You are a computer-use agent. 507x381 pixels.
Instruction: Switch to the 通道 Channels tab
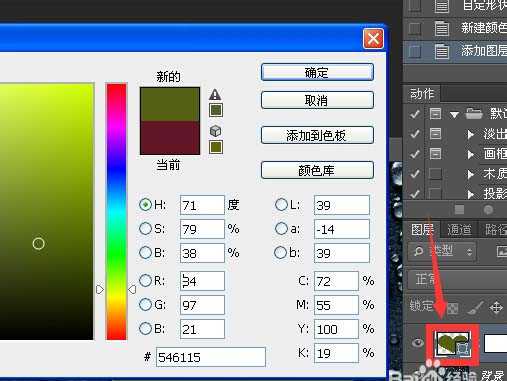click(x=459, y=229)
